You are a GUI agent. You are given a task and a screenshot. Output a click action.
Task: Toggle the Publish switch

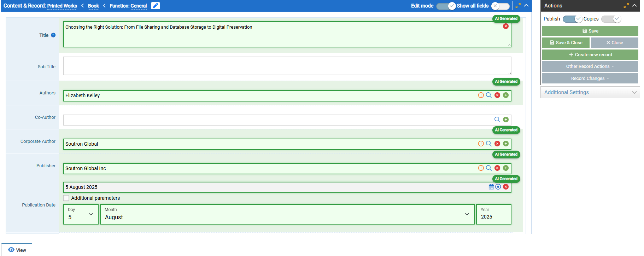[x=572, y=19]
